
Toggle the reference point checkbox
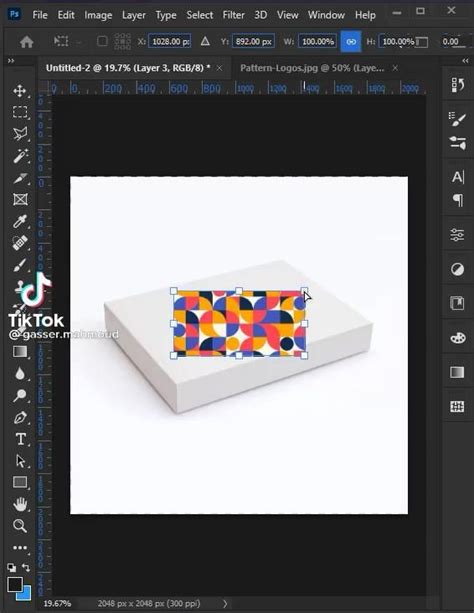click(102, 41)
